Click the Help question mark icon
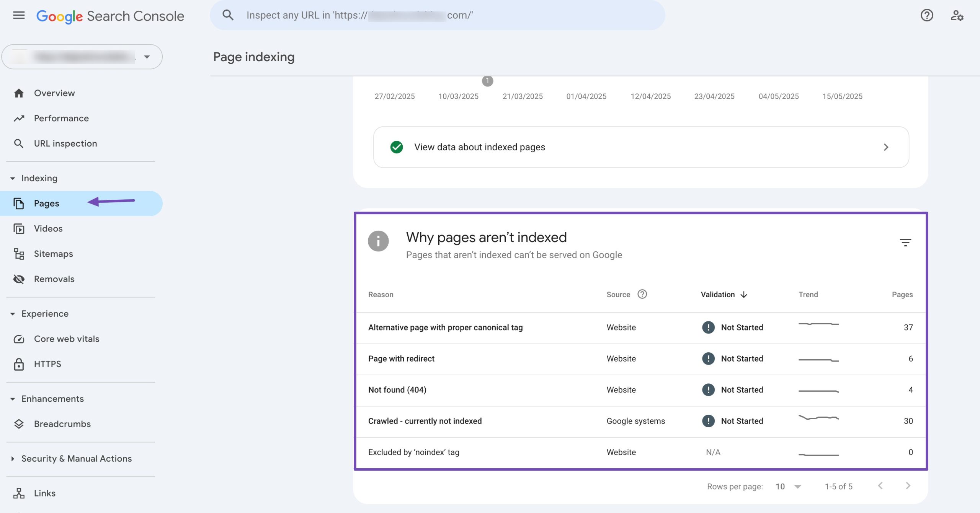This screenshot has width=980, height=513. pos(926,15)
